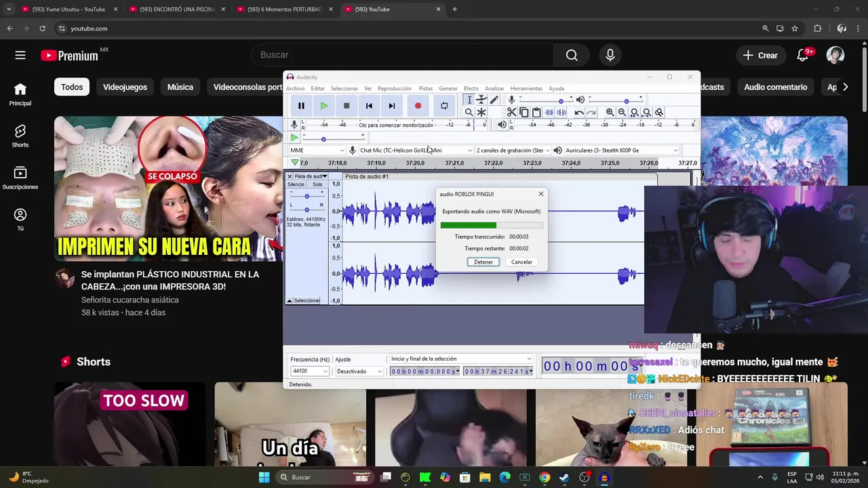Screen dimensions: 868x488
Task: Click Detener in the export dialog
Action: 484,262
